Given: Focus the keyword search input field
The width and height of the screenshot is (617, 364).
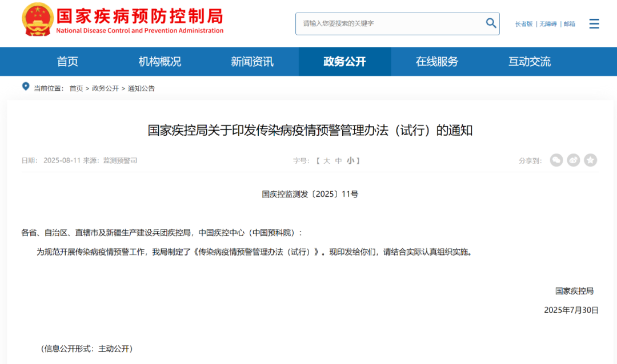Looking at the screenshot, I should tap(390, 23).
